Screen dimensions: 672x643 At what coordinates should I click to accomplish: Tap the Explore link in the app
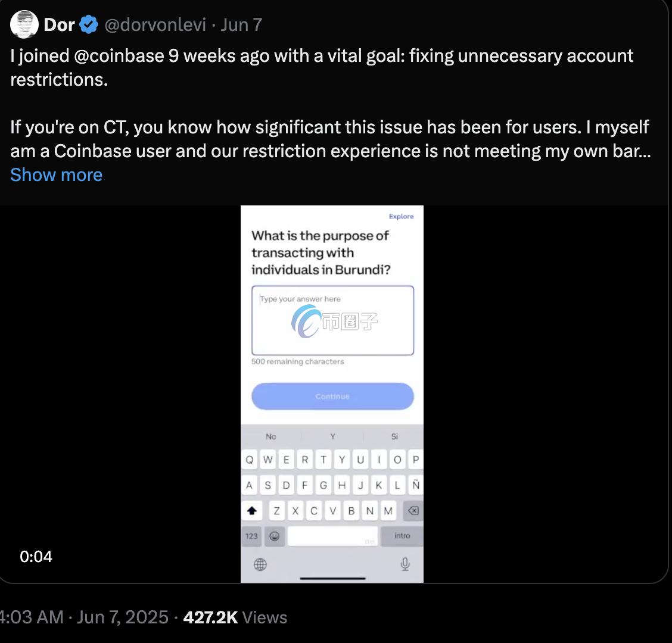[401, 216]
